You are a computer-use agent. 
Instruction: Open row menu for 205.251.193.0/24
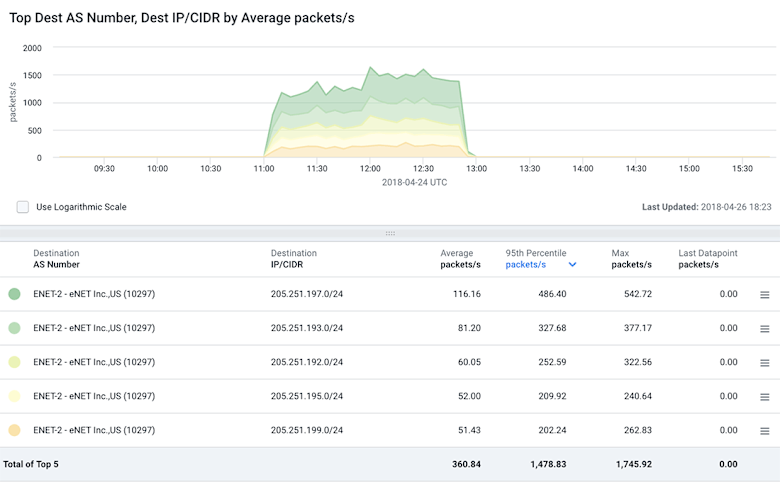[765, 329]
